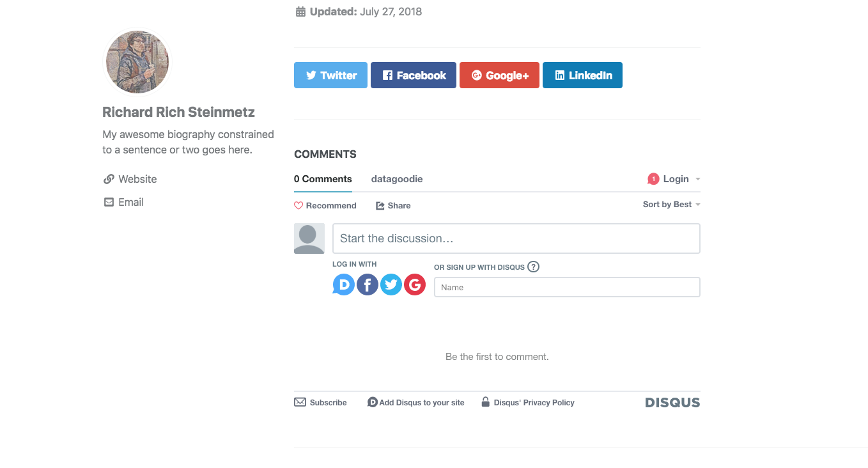Click the 'Be the first to comment.' text

click(x=497, y=357)
